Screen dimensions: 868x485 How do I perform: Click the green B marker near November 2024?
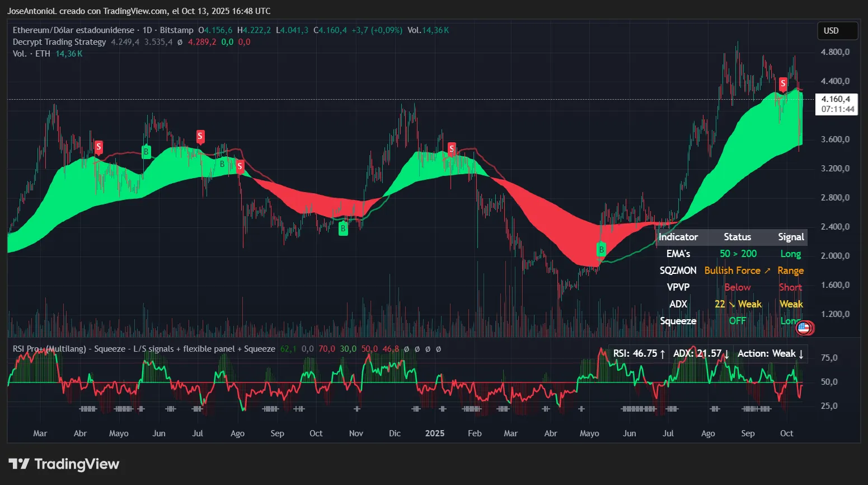pyautogui.click(x=342, y=228)
